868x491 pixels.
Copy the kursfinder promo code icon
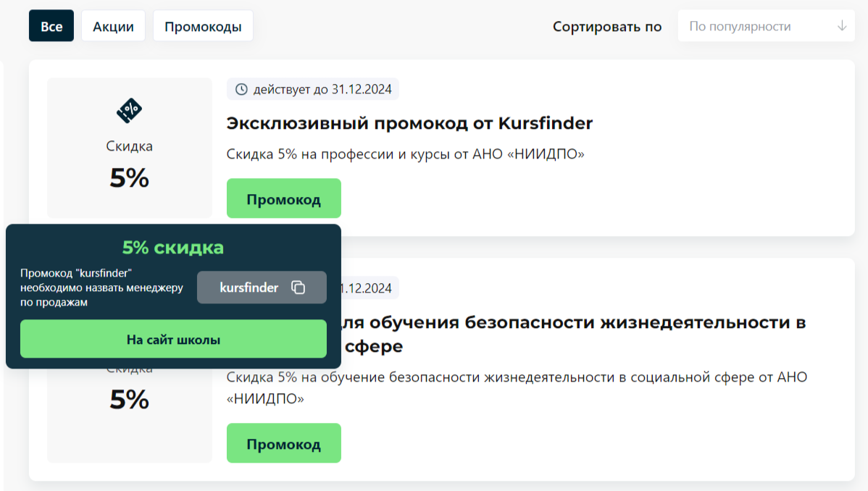point(299,288)
